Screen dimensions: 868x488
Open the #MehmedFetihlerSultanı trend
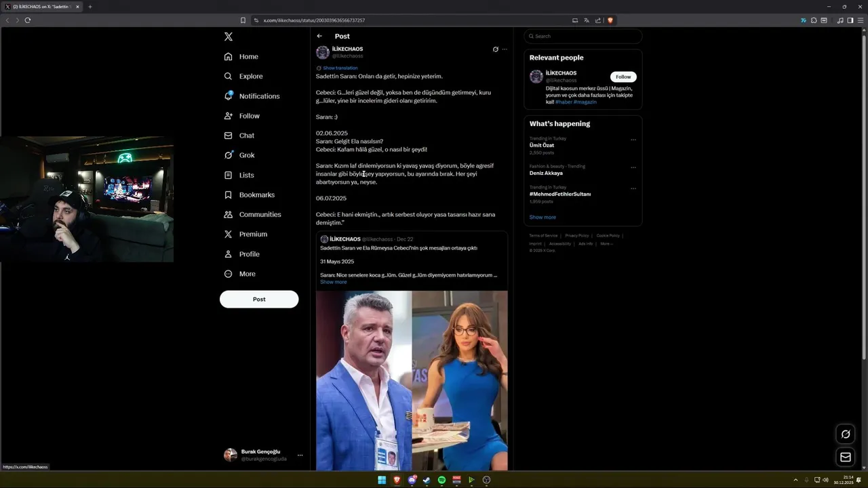[x=560, y=194]
